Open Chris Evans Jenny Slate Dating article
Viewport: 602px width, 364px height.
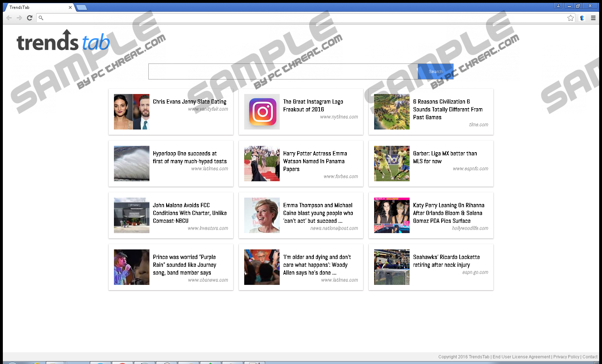(190, 102)
